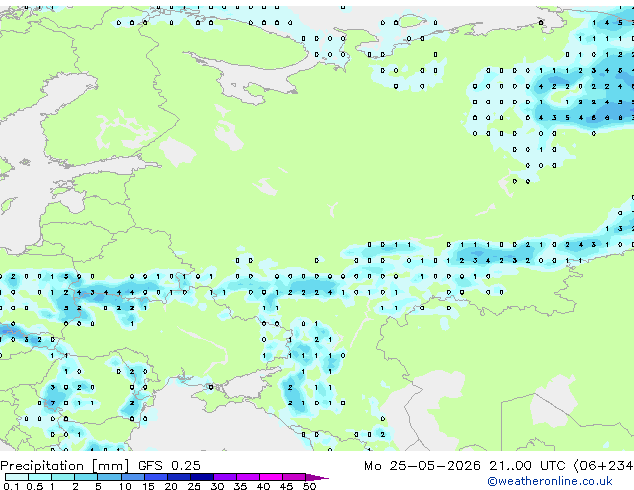Pick the 5–10 mm legend swatch
The width and height of the screenshot is (634, 490).
(x=109, y=477)
